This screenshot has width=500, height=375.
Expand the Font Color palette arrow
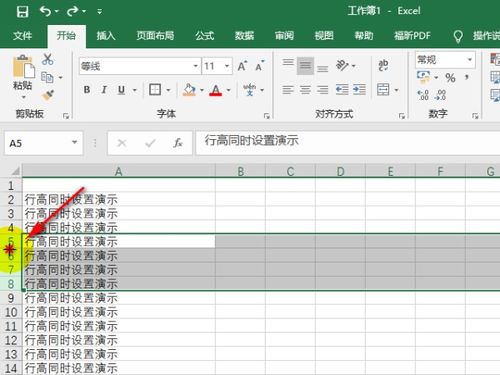click(229, 90)
